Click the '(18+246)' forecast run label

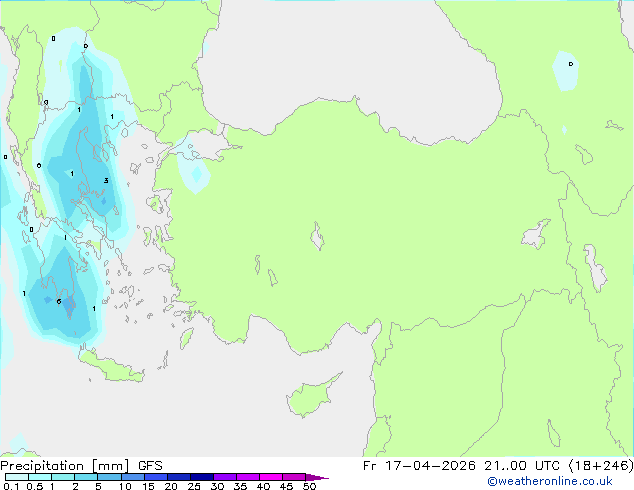[601, 466]
